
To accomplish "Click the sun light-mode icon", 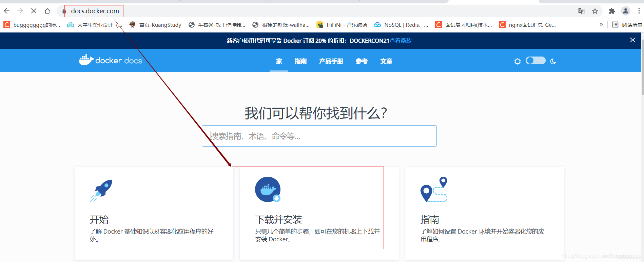I will point(517,61).
